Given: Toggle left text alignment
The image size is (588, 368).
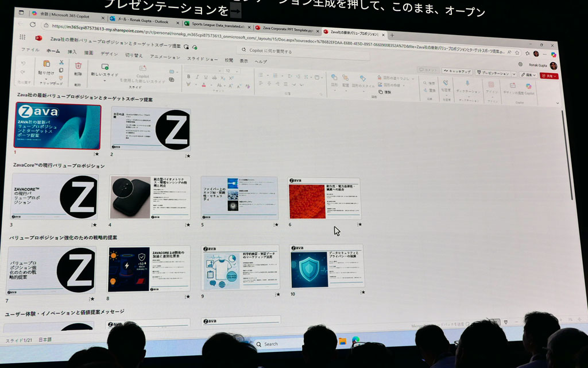Looking at the screenshot, I should 261,83.
